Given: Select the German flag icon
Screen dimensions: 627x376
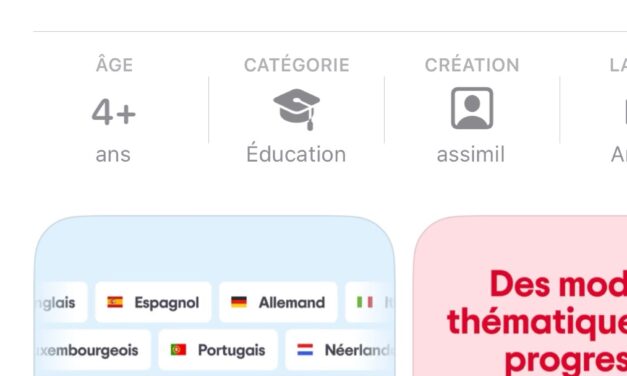Looking at the screenshot, I should [239, 302].
